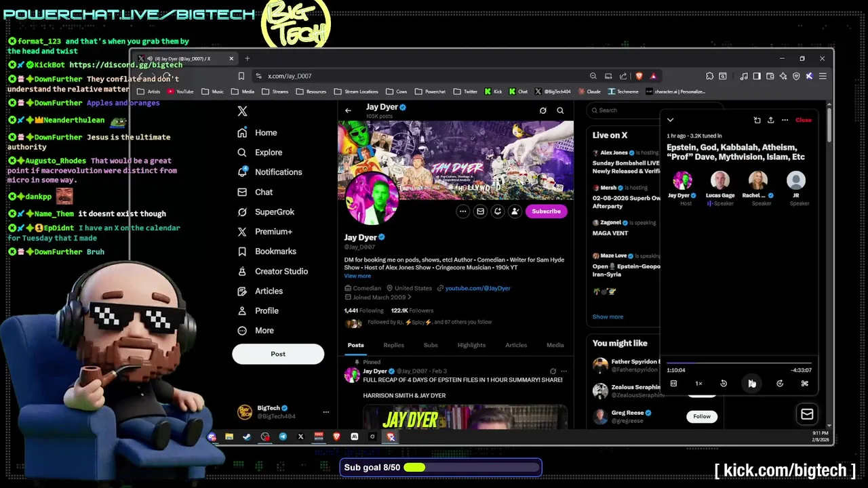The image size is (868, 488).
Task: Click Brave shields icon in address bar
Action: pyautogui.click(x=639, y=76)
